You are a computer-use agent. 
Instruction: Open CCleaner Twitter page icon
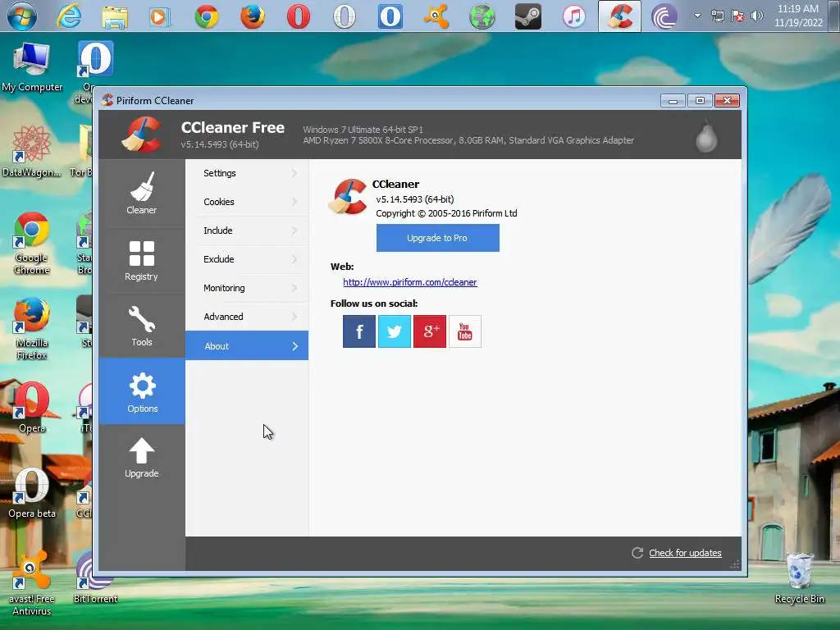coord(395,331)
